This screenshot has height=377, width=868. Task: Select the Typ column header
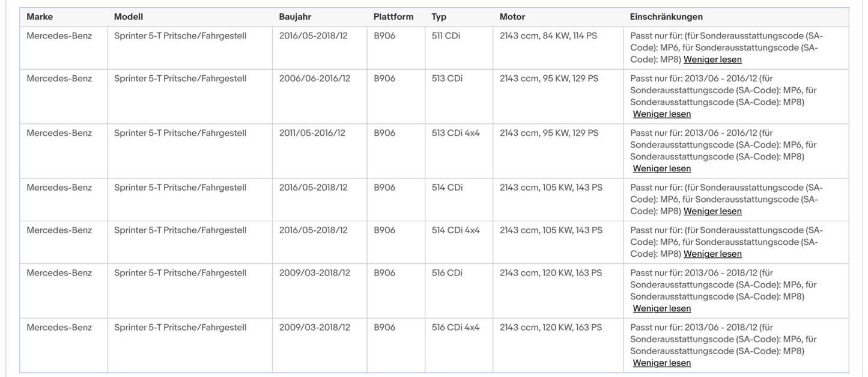(439, 17)
